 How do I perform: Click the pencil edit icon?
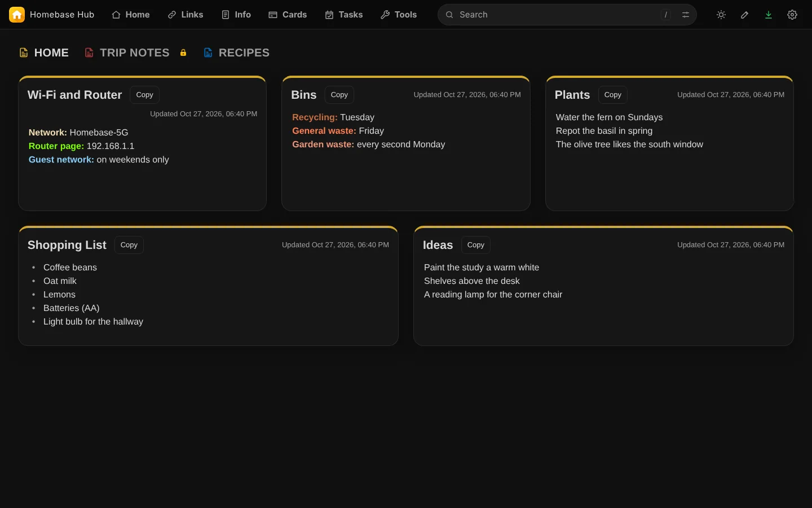coord(745,15)
